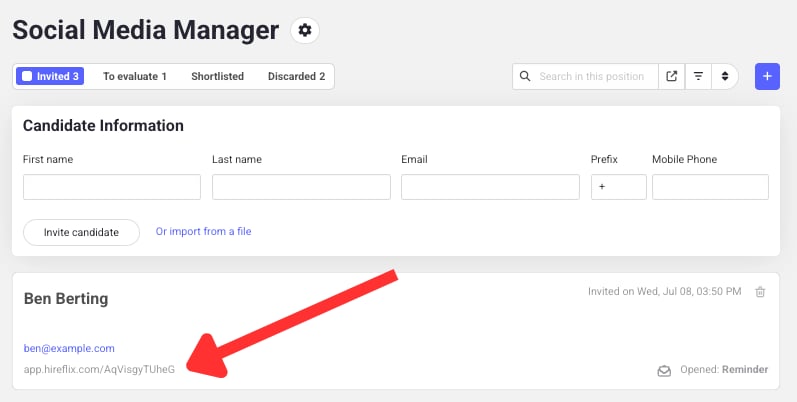Click the Mobile Phone input field
This screenshot has width=797, height=402.
(x=710, y=187)
